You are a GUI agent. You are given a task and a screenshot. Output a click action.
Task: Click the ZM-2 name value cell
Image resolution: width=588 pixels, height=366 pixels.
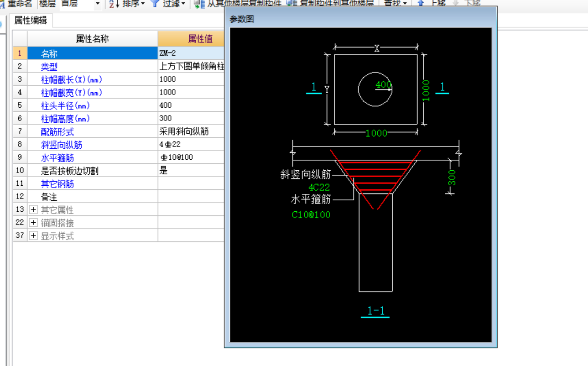click(x=192, y=53)
